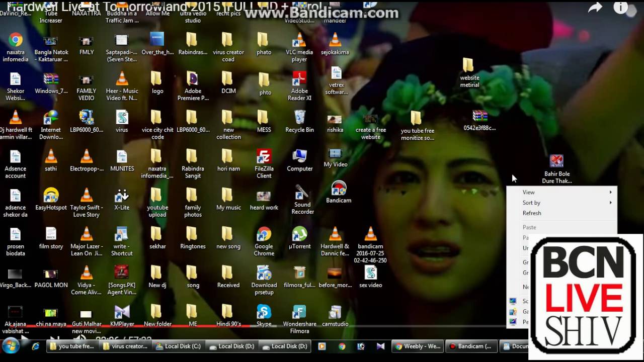Viewport: 644px width, 362px height.
Task: Select the camstudio desktop icon
Action: coord(335,315)
